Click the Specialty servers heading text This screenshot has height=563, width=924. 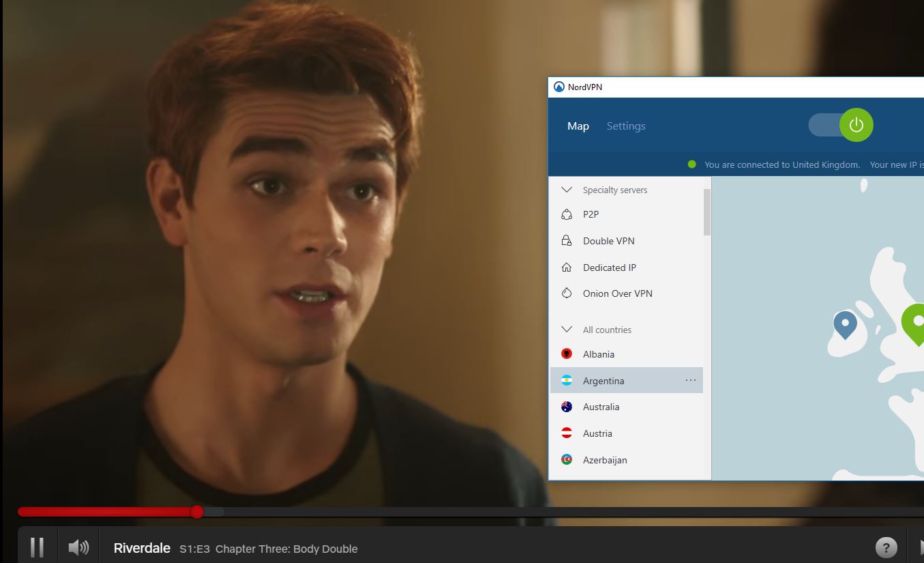pos(615,190)
